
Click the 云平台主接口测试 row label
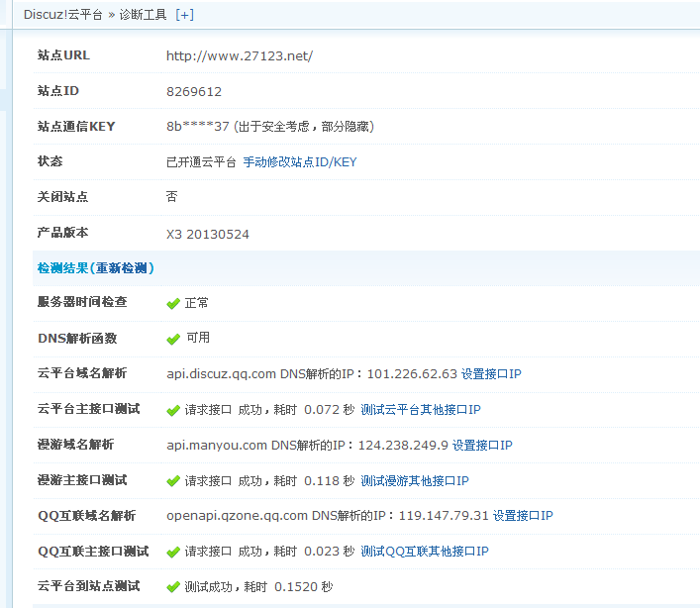point(89,409)
